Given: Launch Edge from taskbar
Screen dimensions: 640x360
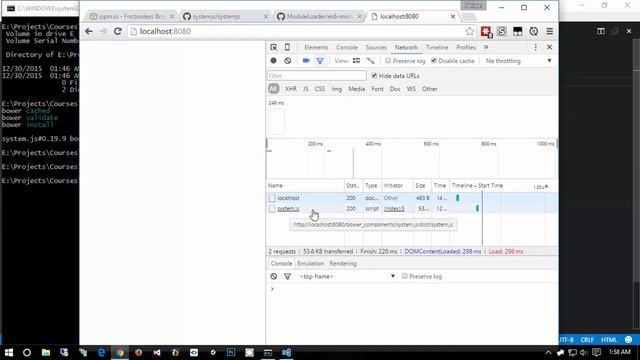Looking at the screenshot, I should 101,352.
